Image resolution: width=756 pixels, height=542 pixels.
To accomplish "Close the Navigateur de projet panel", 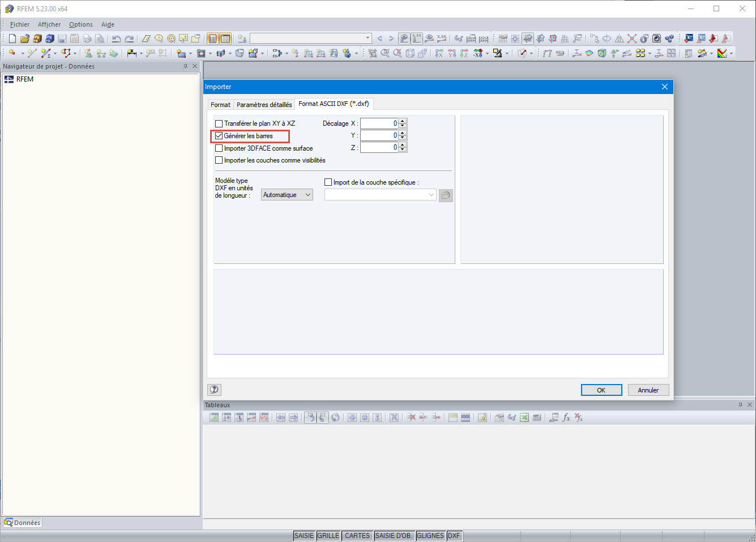I will point(195,66).
